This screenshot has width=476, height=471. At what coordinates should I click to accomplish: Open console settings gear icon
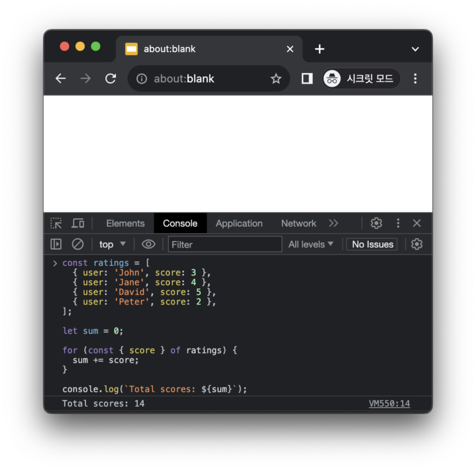click(416, 244)
